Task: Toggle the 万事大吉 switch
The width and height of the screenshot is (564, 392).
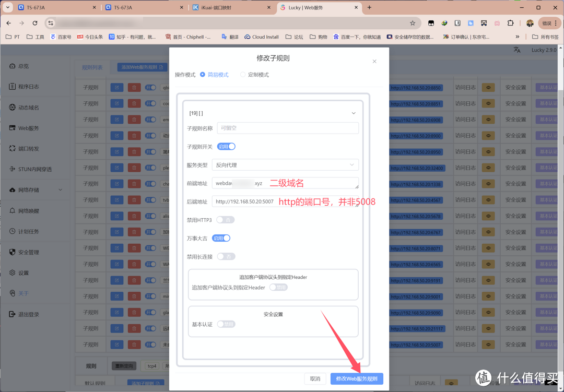Action: (x=221, y=238)
